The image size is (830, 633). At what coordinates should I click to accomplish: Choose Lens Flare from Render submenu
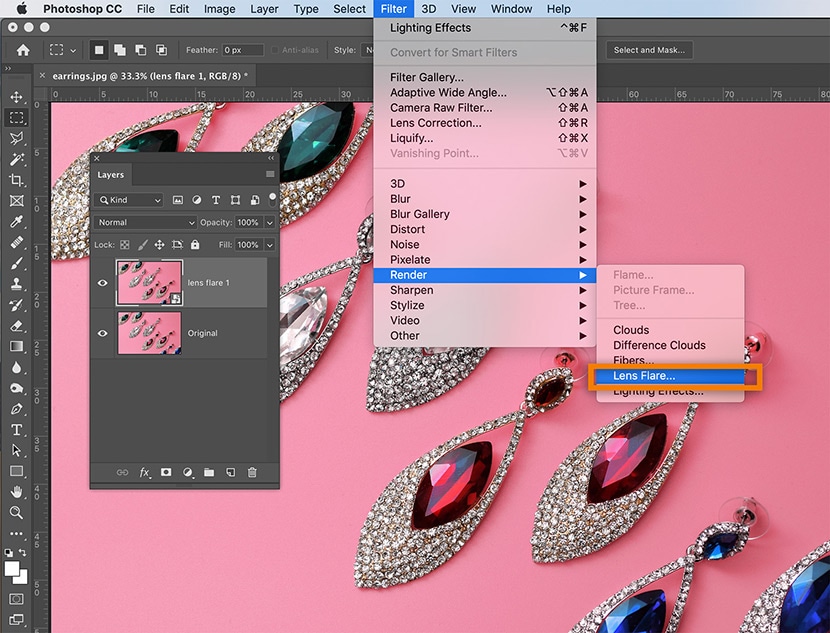[644, 376]
